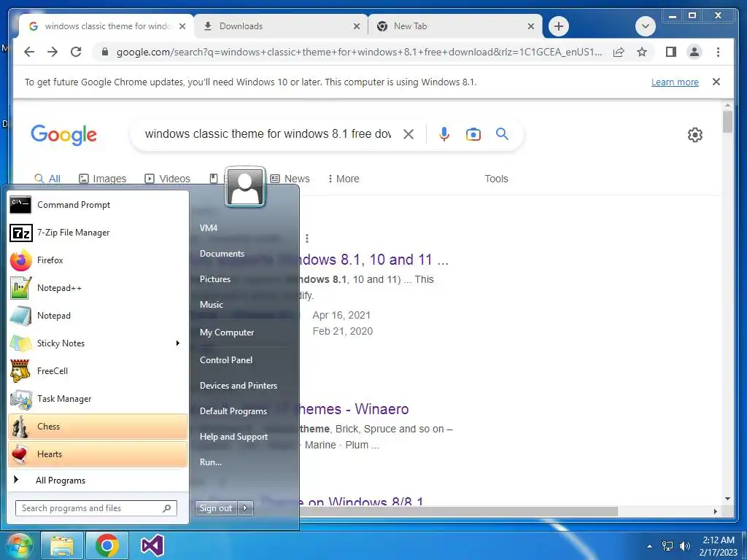
Task: Launch Notepad++ from the Start menu
Action: click(98, 287)
